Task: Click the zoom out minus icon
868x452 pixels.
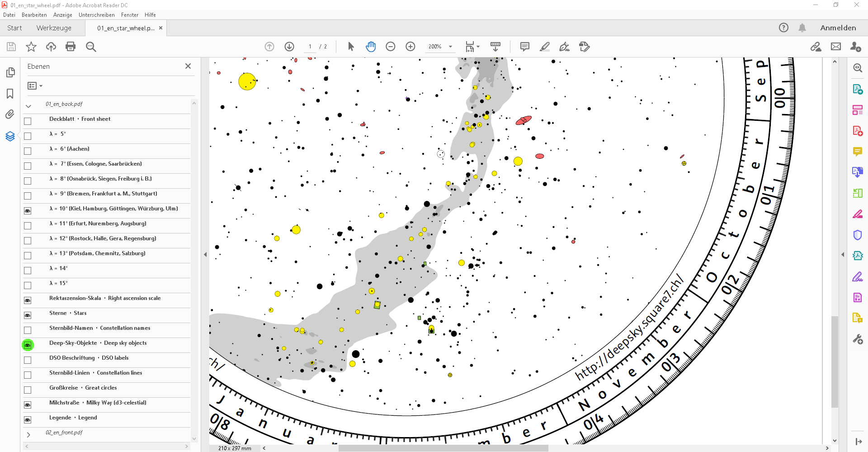Action: click(x=391, y=47)
